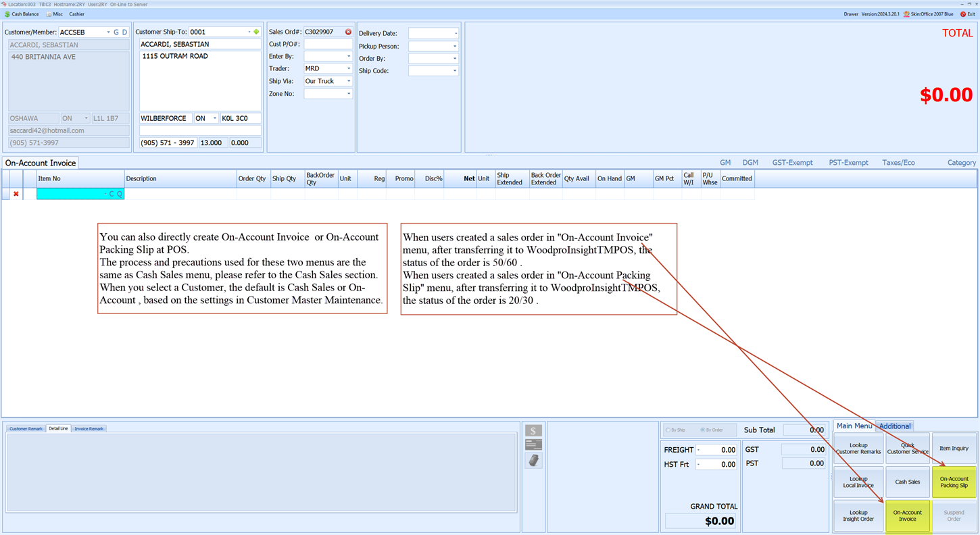Screen dimensions: 980x535
Task: Open the Trader dropdown showing MRD
Action: (350, 68)
